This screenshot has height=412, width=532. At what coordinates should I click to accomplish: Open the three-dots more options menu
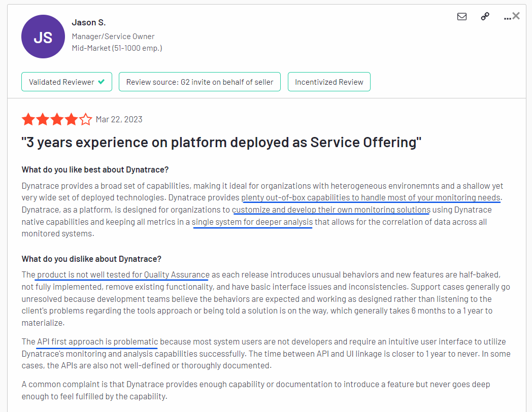(507, 18)
